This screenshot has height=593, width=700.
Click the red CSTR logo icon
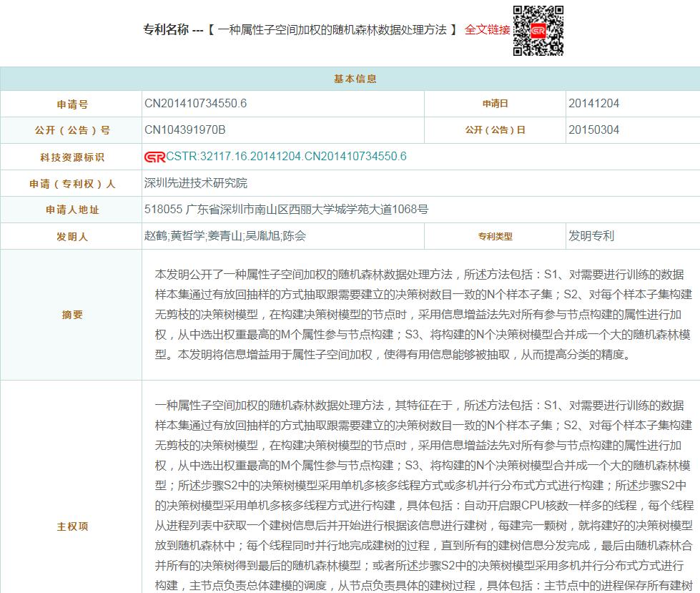(x=154, y=157)
